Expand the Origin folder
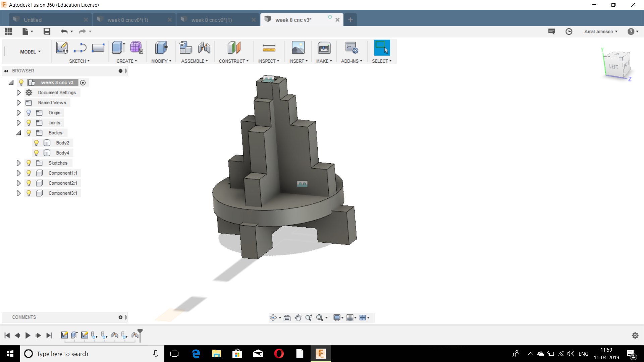 (x=18, y=113)
